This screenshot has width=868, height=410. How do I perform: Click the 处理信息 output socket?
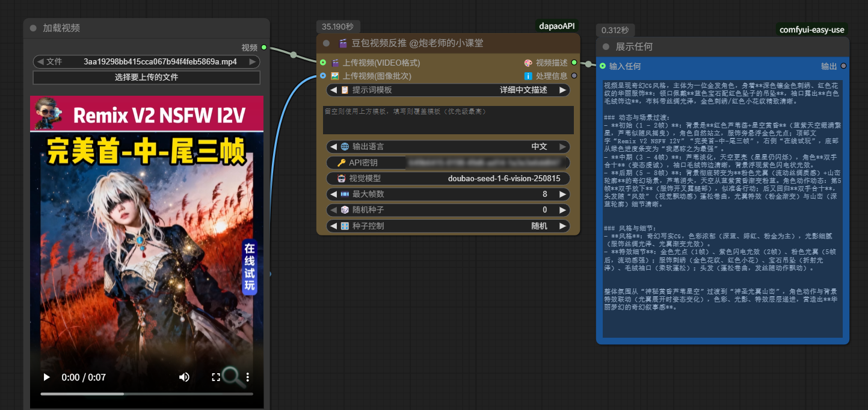(574, 76)
